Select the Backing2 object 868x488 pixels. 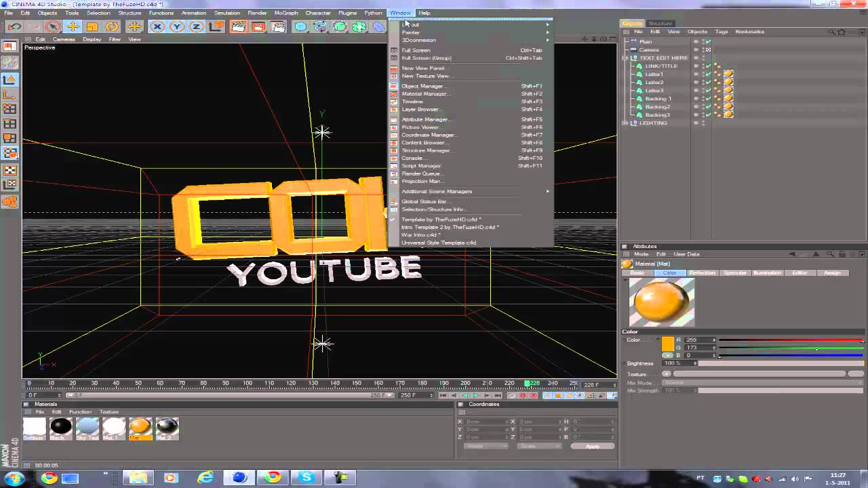pos(658,107)
